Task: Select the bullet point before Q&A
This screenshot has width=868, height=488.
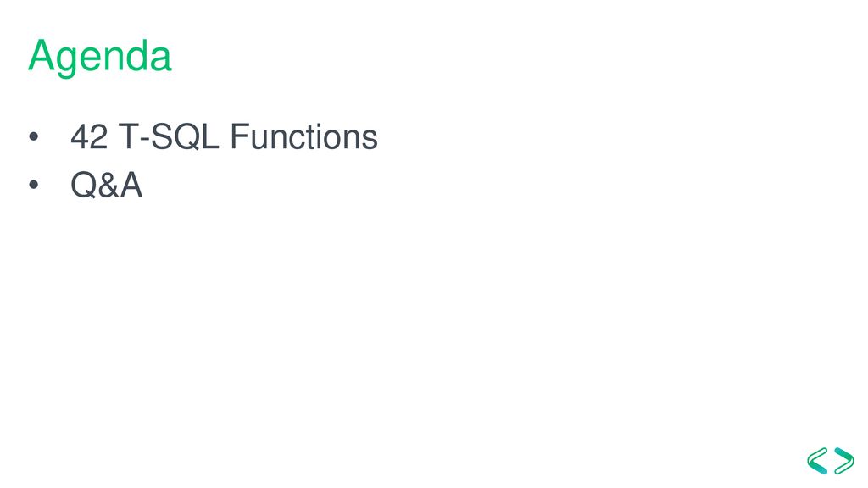Action: (x=34, y=184)
